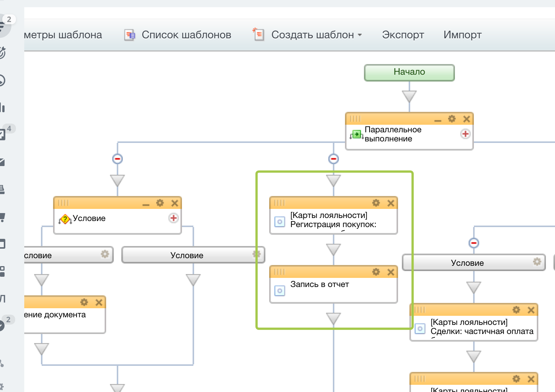
Task: Minimize the yellow Условие block
Action: click(146, 204)
